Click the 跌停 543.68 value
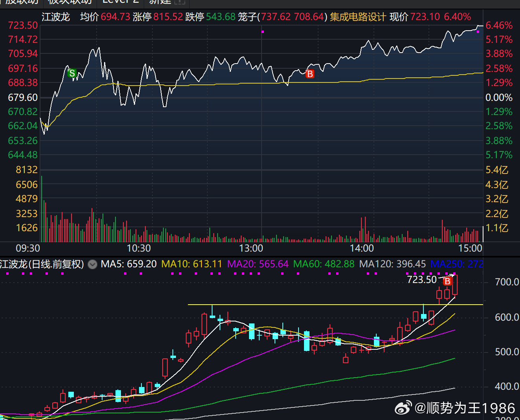 (211, 17)
